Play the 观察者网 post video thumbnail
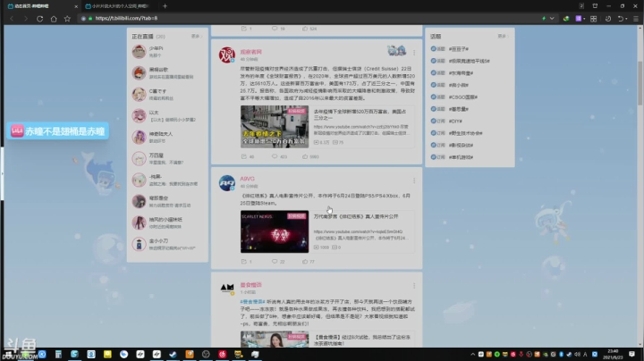 point(275,126)
